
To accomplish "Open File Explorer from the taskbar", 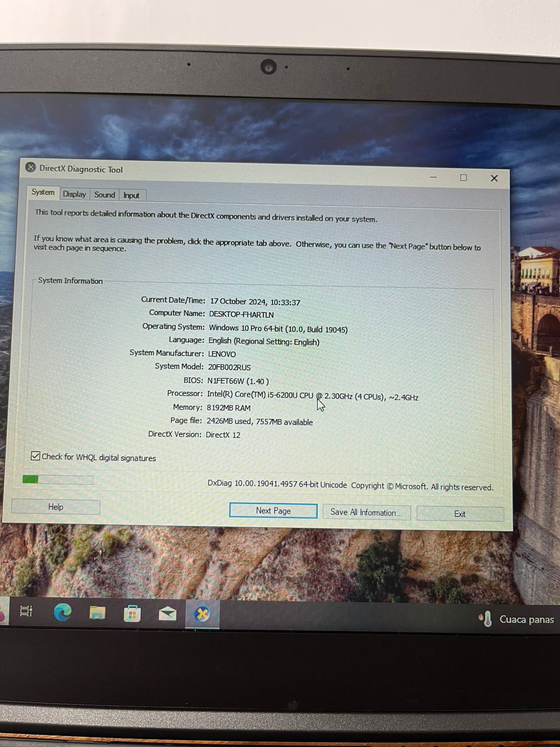I will (x=97, y=612).
